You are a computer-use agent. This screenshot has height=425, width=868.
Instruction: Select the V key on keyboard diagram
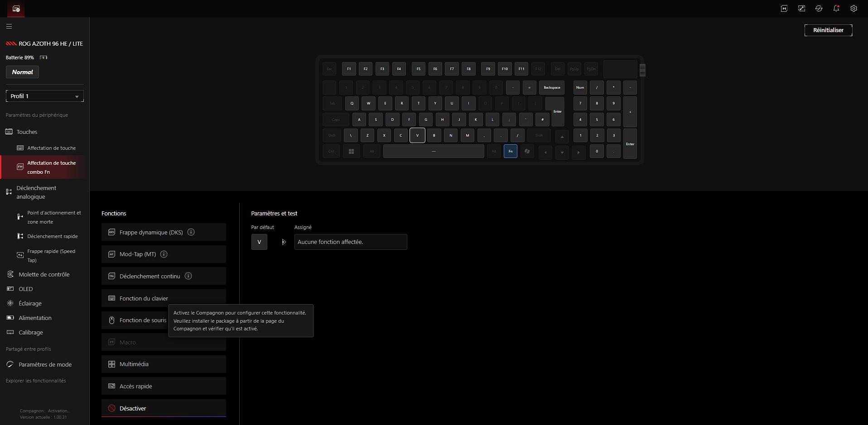[417, 135]
